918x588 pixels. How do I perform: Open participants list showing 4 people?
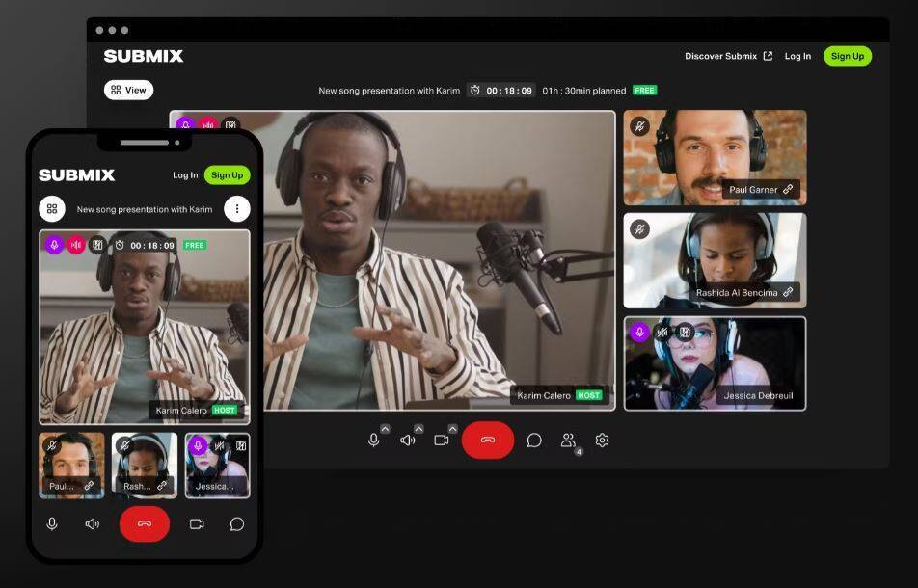point(569,441)
